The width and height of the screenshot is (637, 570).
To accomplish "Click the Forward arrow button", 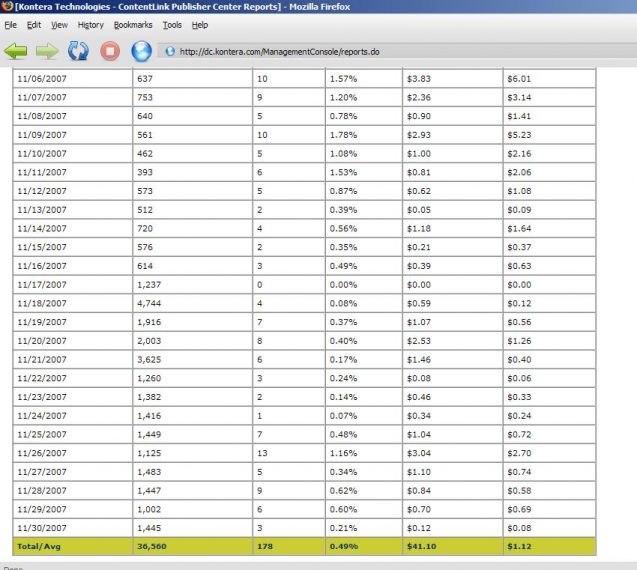I will [x=47, y=51].
